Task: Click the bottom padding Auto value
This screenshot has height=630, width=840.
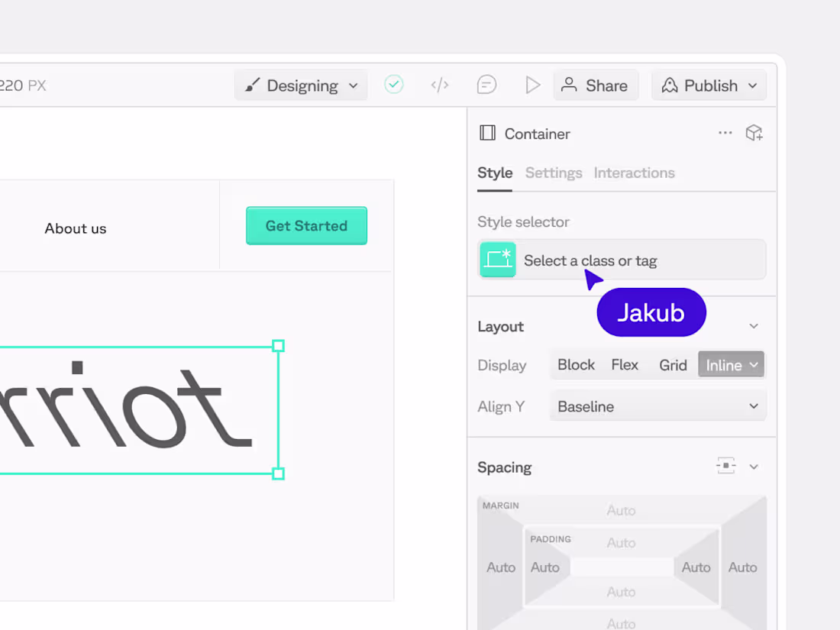Action: [621, 592]
